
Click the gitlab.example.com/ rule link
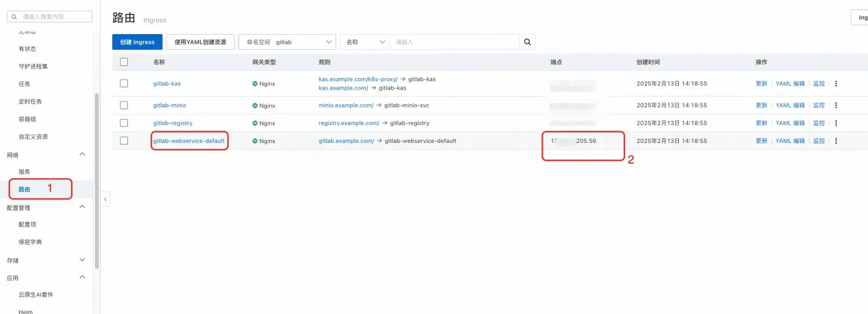coord(347,141)
